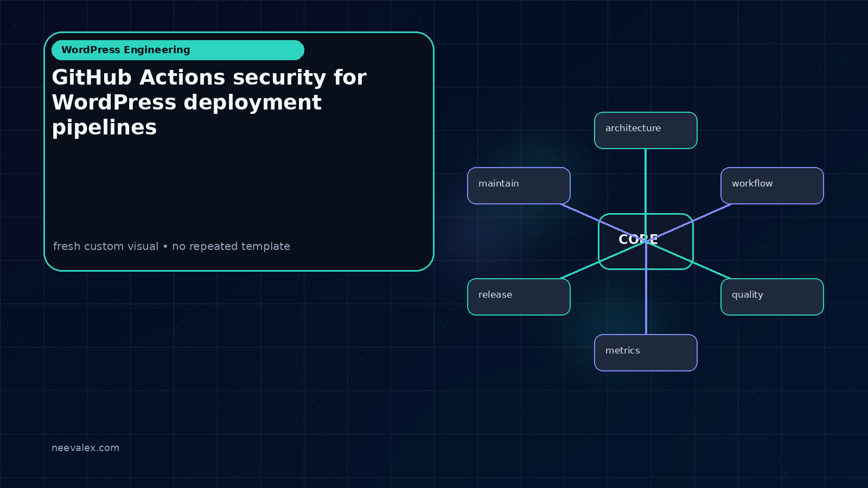This screenshot has height=488, width=868.
Task: Select the maintain node
Action: pyautogui.click(x=519, y=186)
